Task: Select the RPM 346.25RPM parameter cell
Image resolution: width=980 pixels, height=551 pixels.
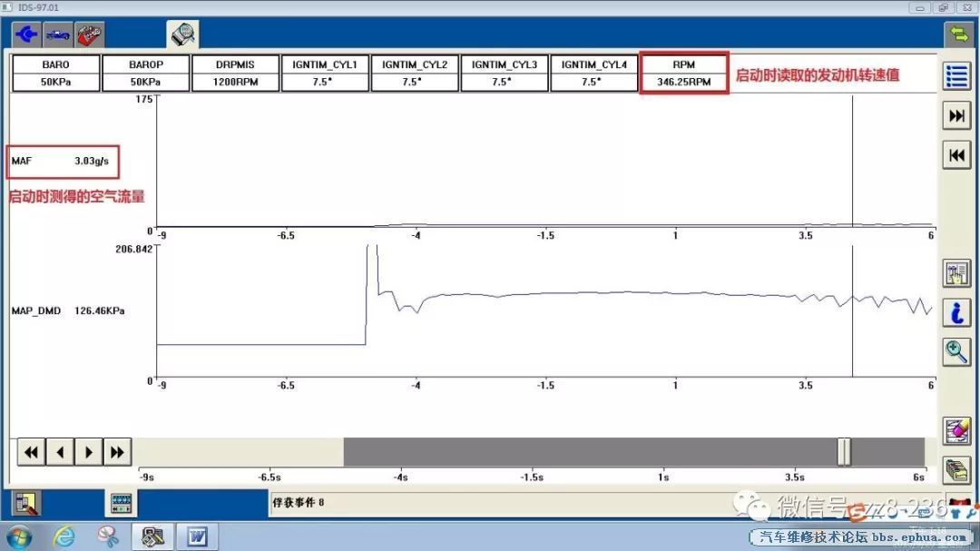Action: (x=684, y=74)
